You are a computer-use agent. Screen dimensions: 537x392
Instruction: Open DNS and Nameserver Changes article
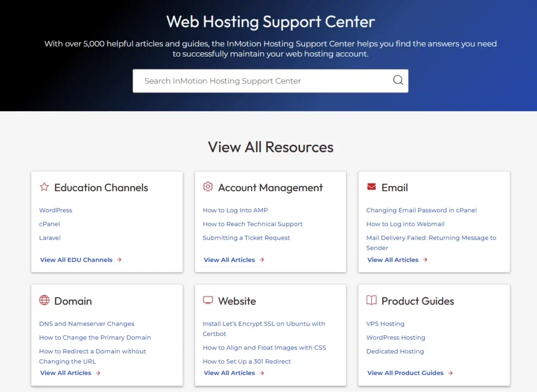click(87, 324)
